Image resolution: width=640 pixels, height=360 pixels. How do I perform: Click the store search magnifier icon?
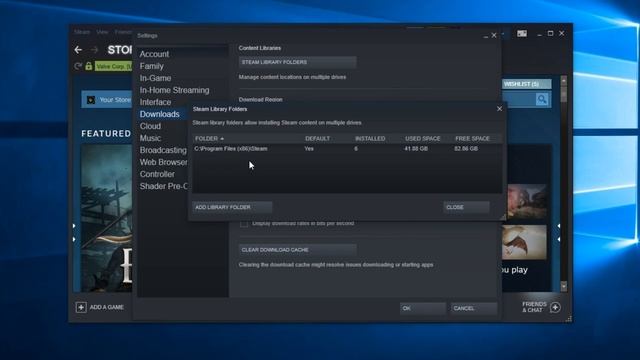[542, 99]
